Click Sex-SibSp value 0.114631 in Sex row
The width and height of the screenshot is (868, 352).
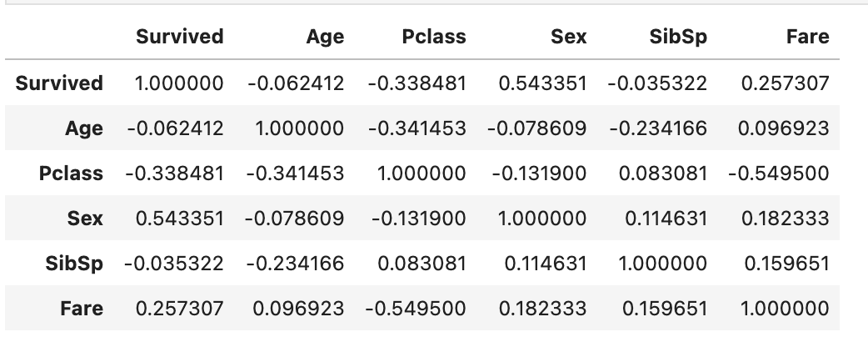click(x=664, y=219)
